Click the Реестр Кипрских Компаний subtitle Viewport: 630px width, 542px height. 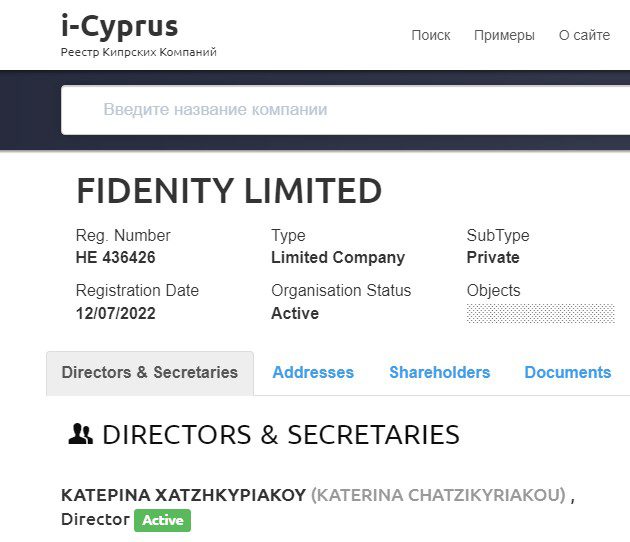tap(139, 52)
